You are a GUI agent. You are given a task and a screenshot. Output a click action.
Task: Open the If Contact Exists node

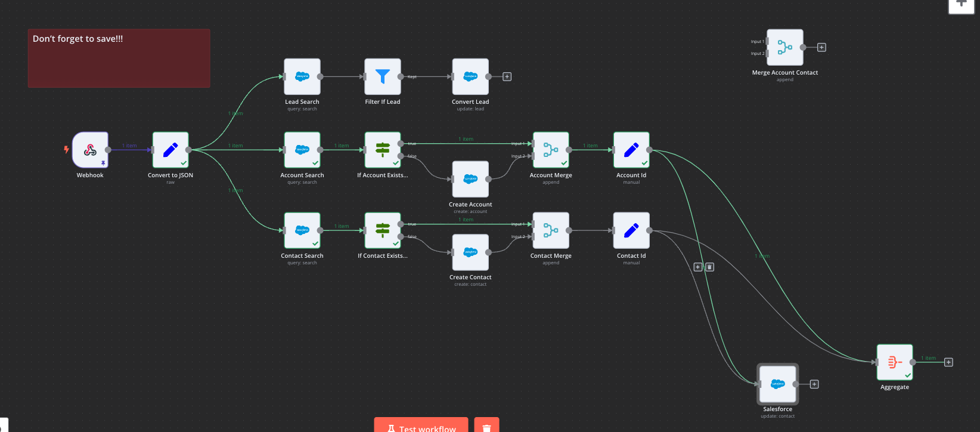click(x=383, y=230)
